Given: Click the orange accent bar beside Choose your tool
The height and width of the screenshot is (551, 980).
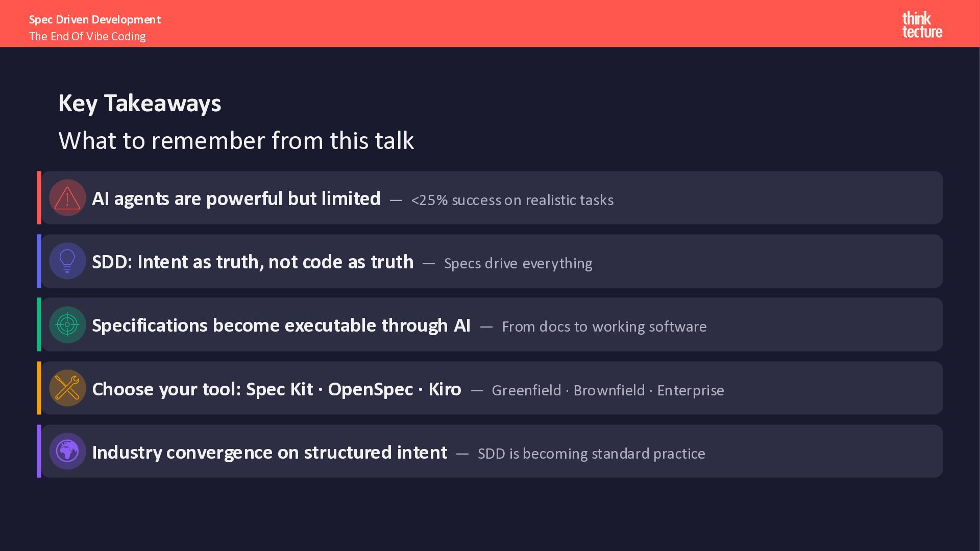Looking at the screenshot, I should pyautogui.click(x=39, y=388).
